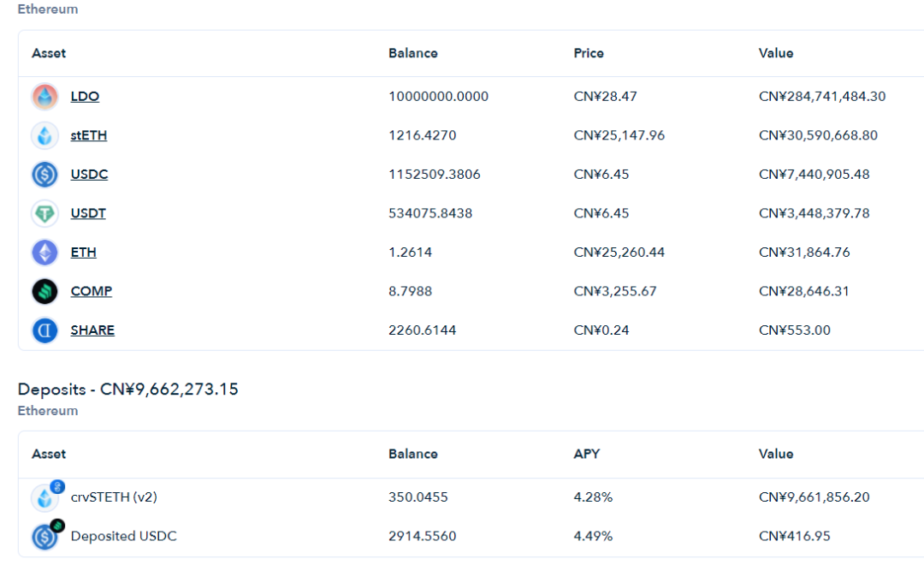924x577 pixels.
Task: Open the stETH asset link
Action: click(x=89, y=135)
